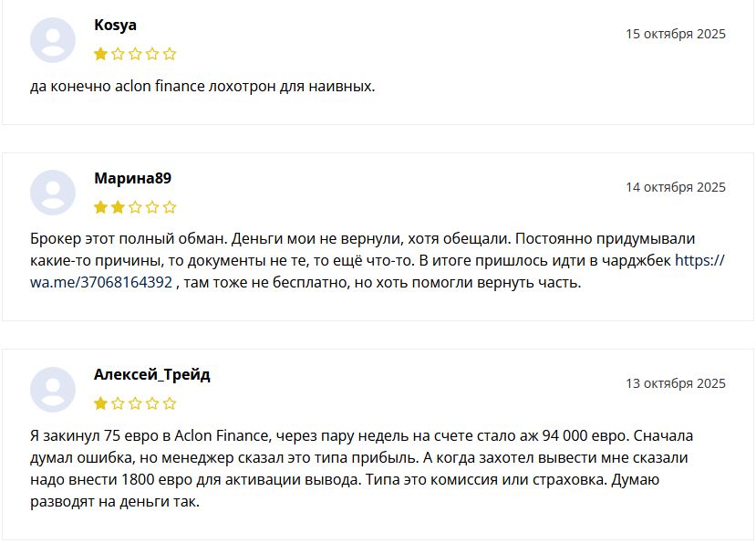Click the date 13 октября 2025
Screen dimensions: 756x554
[x=675, y=383]
